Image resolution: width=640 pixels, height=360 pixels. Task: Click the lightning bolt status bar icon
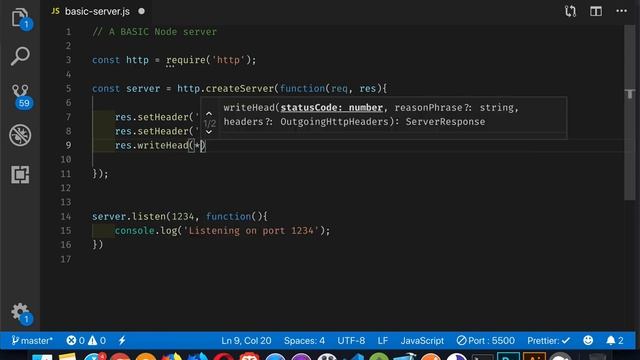pos(122,340)
